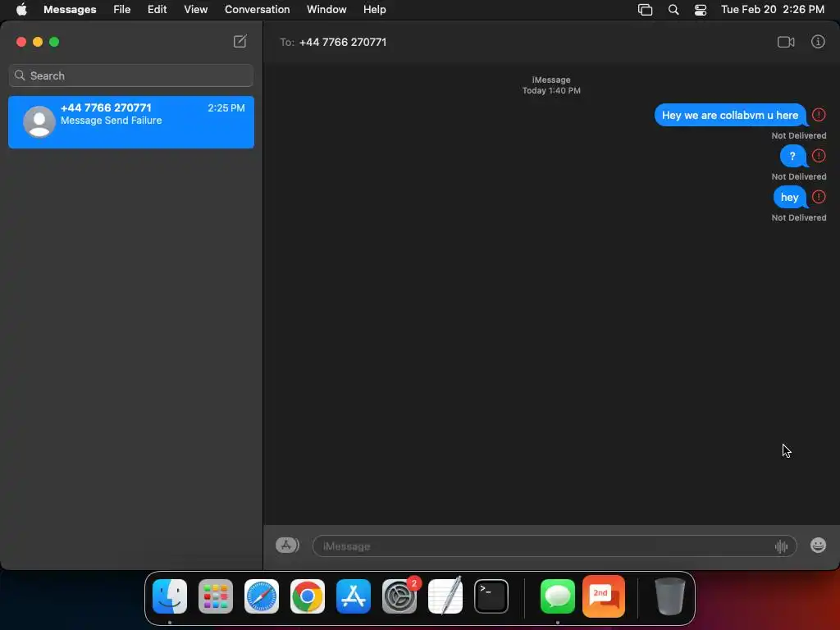840x630 pixels.
Task: Click error icon next to "?" message
Action: 819,155
